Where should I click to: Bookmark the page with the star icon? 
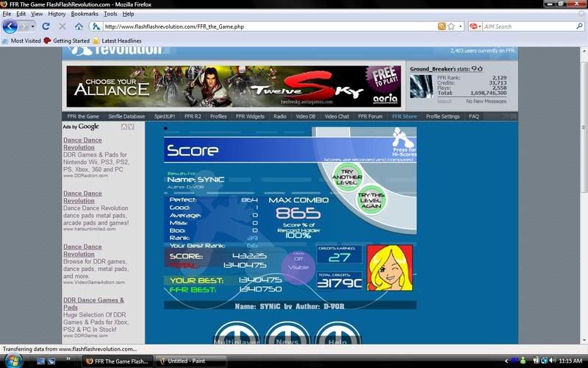(451, 26)
